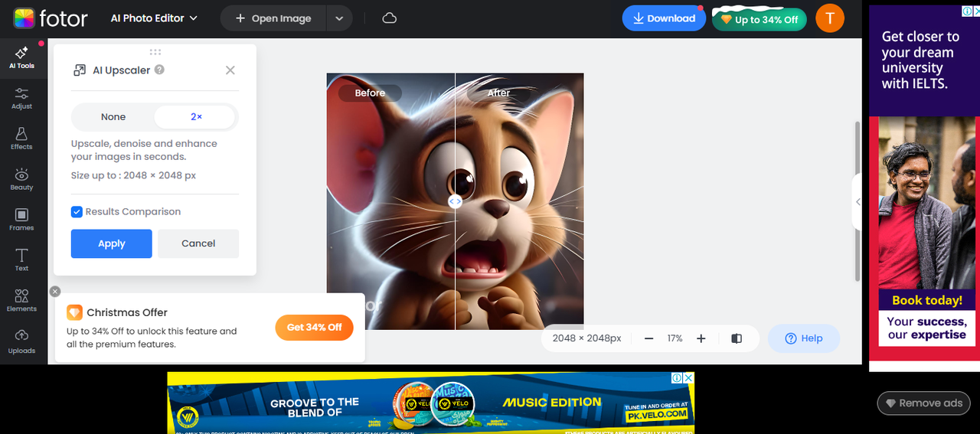This screenshot has width=980, height=434.
Task: Close the bottom banner ad
Action: coord(688,377)
